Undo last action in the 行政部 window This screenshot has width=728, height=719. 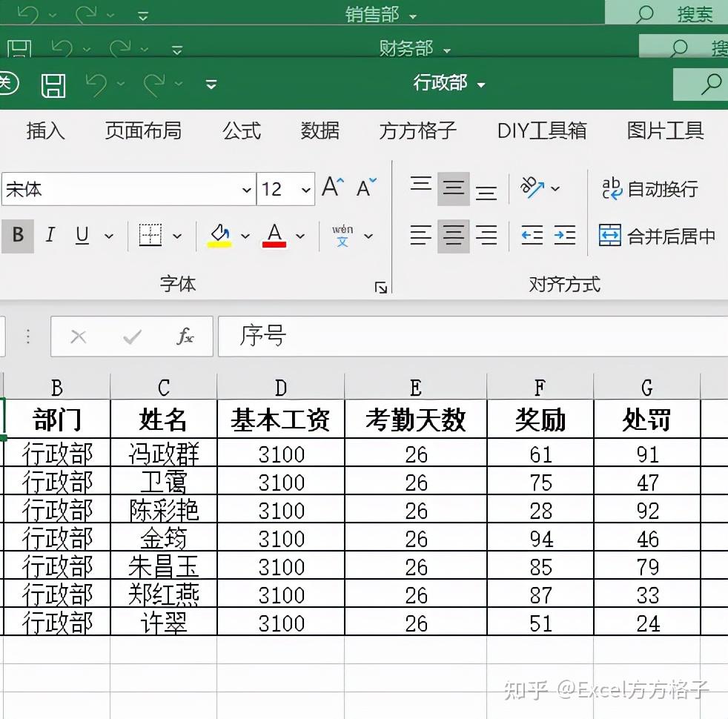click(97, 85)
